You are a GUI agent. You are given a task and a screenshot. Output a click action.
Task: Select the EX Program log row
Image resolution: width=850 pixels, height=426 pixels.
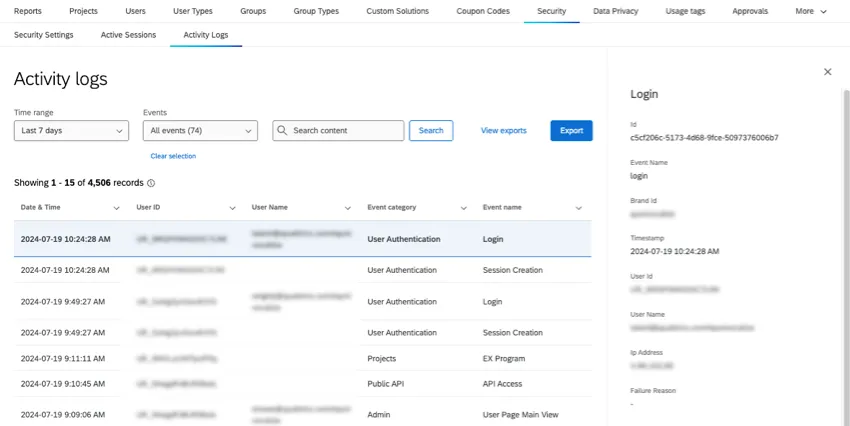point(300,358)
